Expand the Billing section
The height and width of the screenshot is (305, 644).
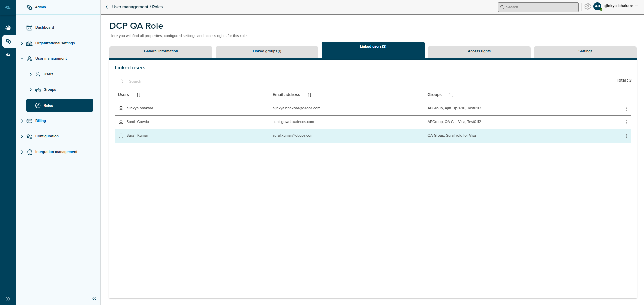pos(22,121)
